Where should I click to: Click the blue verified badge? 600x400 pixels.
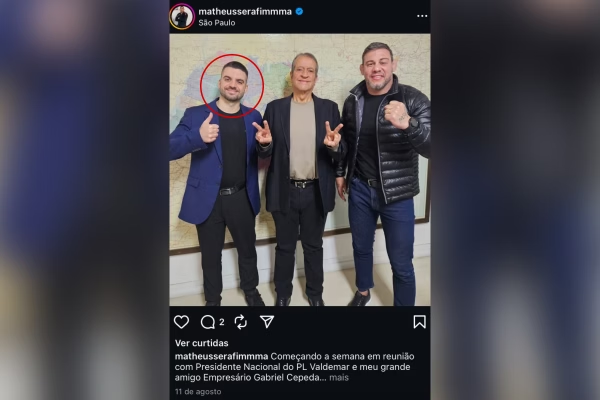[300, 11]
